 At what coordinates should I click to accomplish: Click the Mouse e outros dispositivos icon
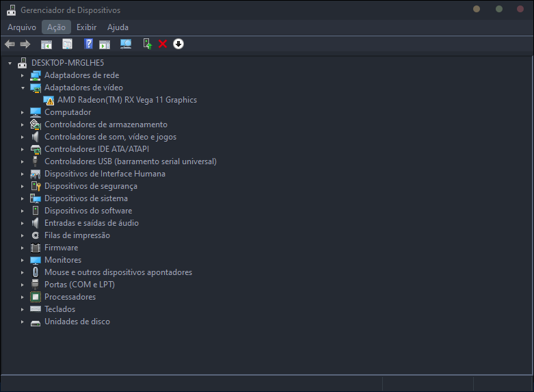(x=36, y=272)
